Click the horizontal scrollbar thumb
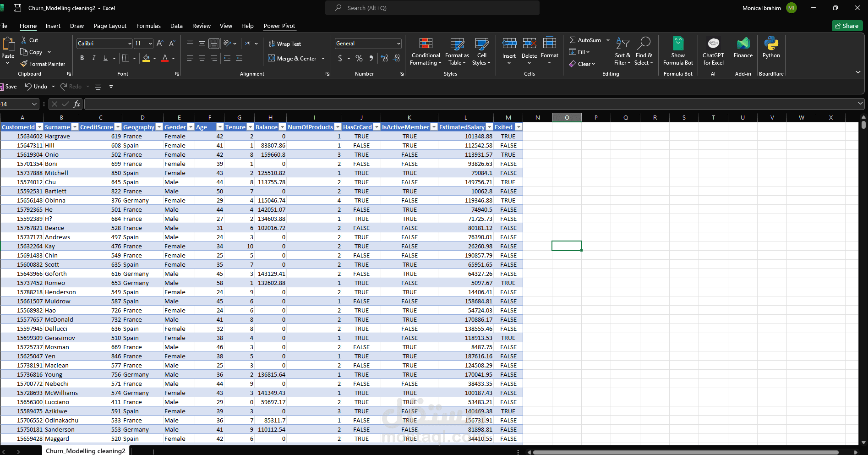This screenshot has width=868, height=455. 686,452
